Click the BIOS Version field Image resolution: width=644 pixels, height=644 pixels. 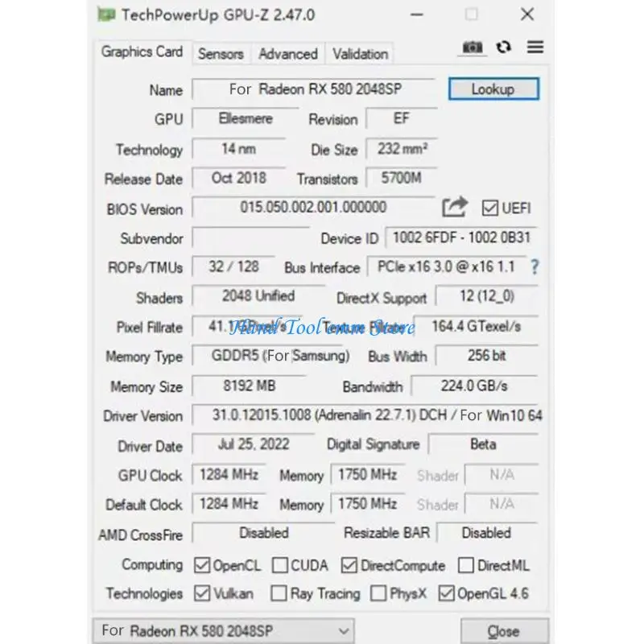tap(314, 208)
